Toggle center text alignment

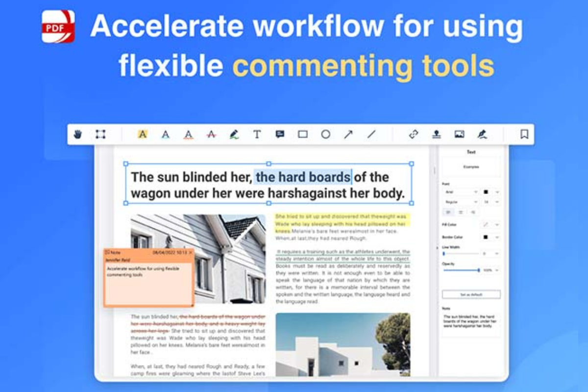pos(461,212)
